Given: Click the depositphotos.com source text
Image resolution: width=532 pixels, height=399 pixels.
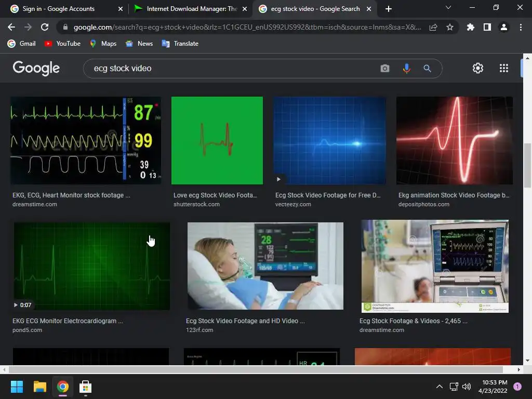Looking at the screenshot, I should click(x=424, y=204).
